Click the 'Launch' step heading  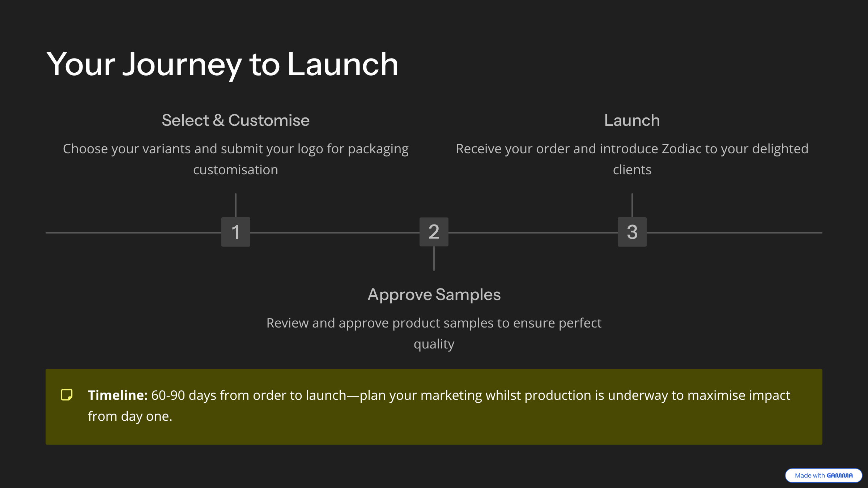632,120
